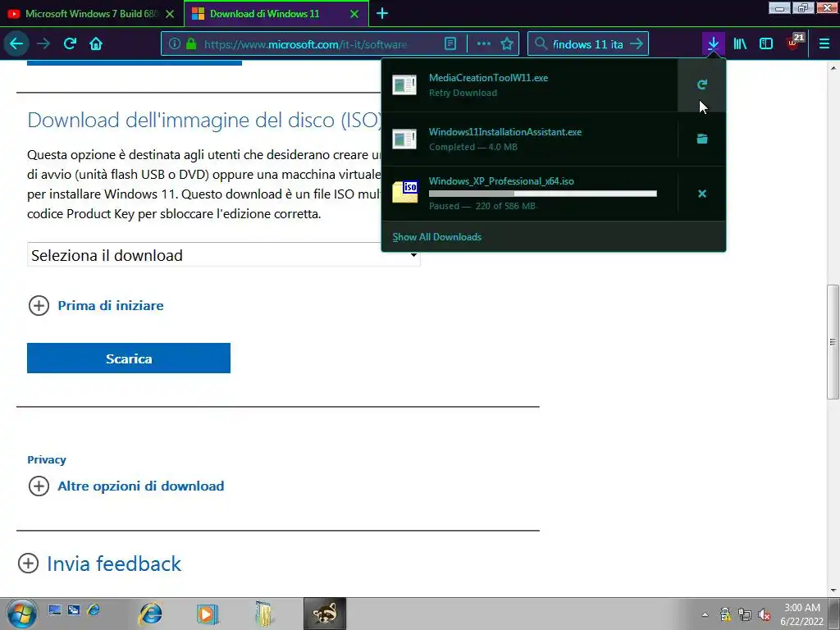Click the search box text field

pyautogui.click(x=587, y=44)
